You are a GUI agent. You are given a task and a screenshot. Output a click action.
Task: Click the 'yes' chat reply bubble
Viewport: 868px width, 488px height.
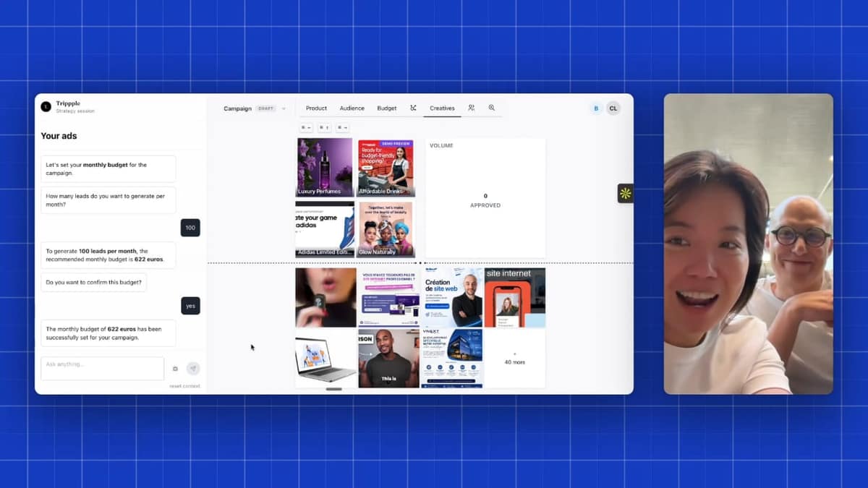tap(190, 306)
